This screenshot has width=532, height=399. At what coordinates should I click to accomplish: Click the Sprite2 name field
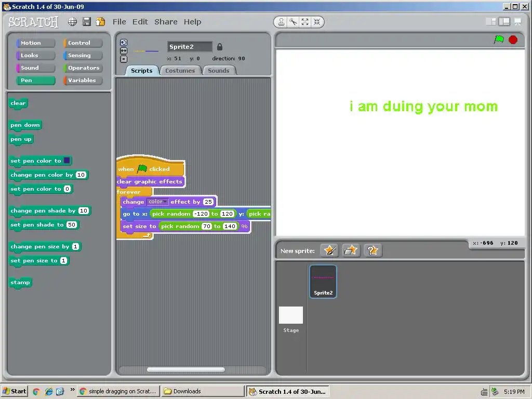tap(190, 47)
